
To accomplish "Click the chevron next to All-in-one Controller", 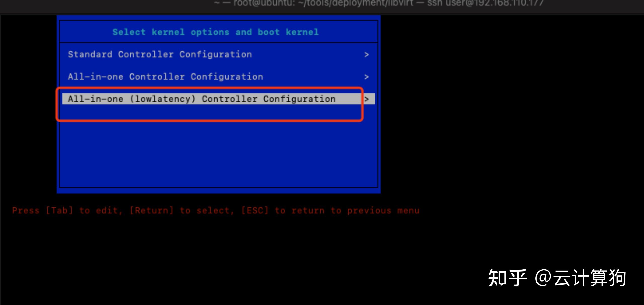I will [366, 77].
